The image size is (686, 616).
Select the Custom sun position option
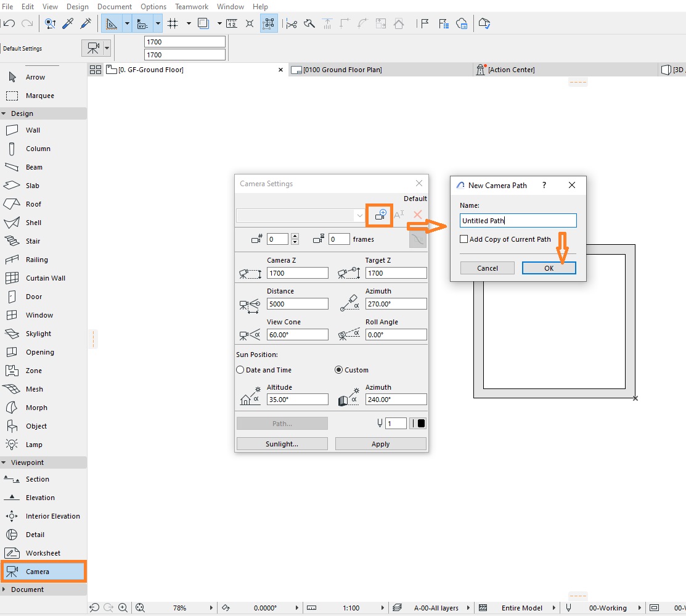[338, 369]
